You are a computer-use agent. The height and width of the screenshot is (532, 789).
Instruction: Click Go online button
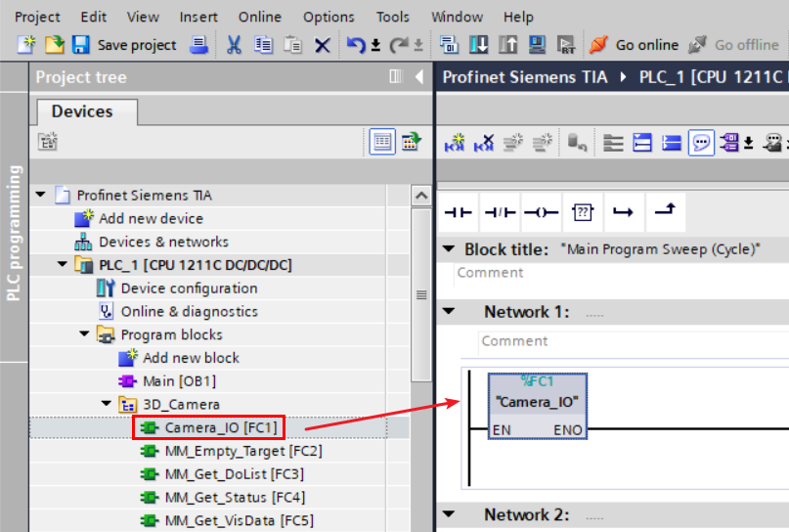pos(634,45)
